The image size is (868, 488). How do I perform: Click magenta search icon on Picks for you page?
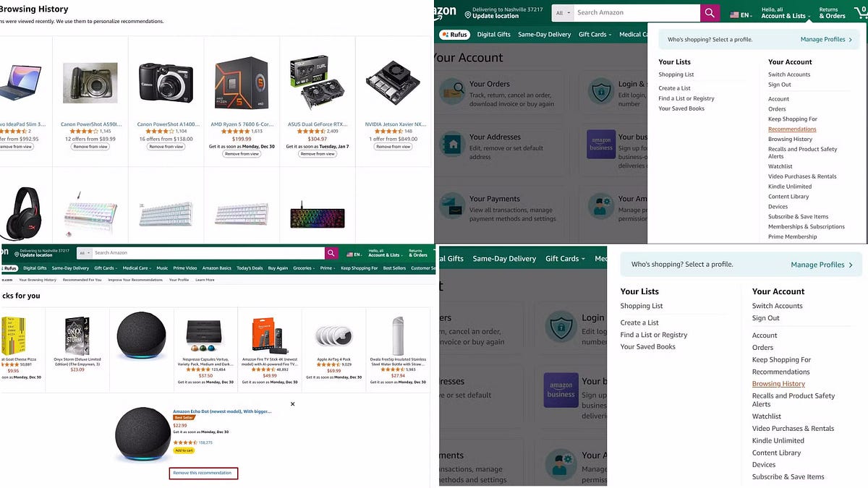click(331, 253)
